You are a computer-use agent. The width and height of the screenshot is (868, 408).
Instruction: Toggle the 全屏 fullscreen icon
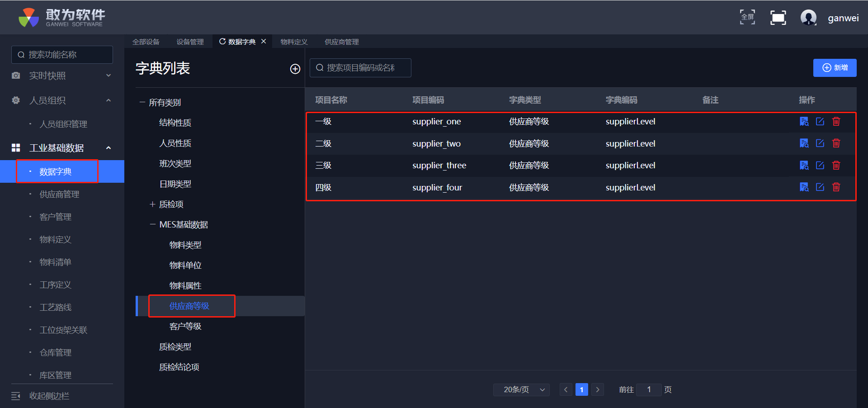click(747, 17)
